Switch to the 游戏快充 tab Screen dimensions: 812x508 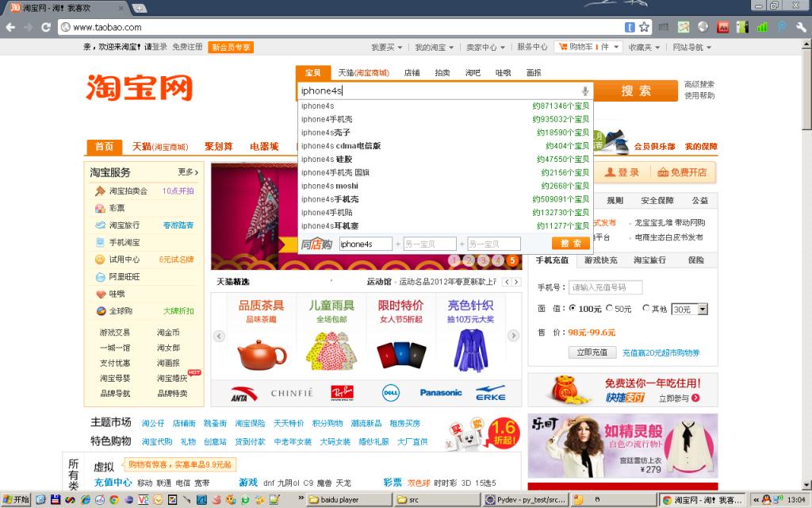pyautogui.click(x=601, y=260)
